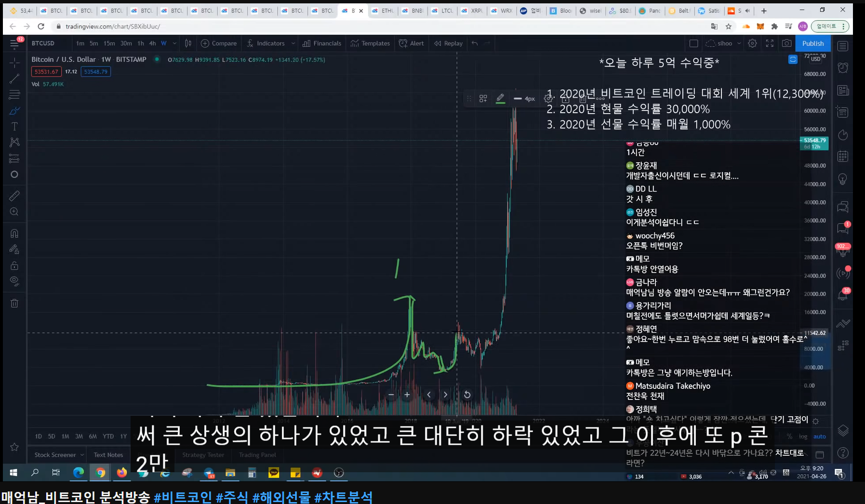Take a chart snapshot camera icon
This screenshot has width=865, height=504.
[x=787, y=43]
